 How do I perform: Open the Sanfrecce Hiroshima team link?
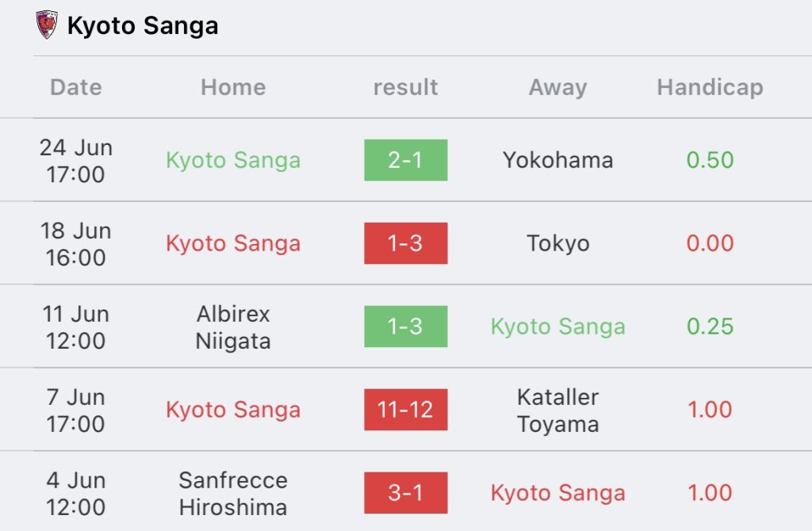(233, 493)
